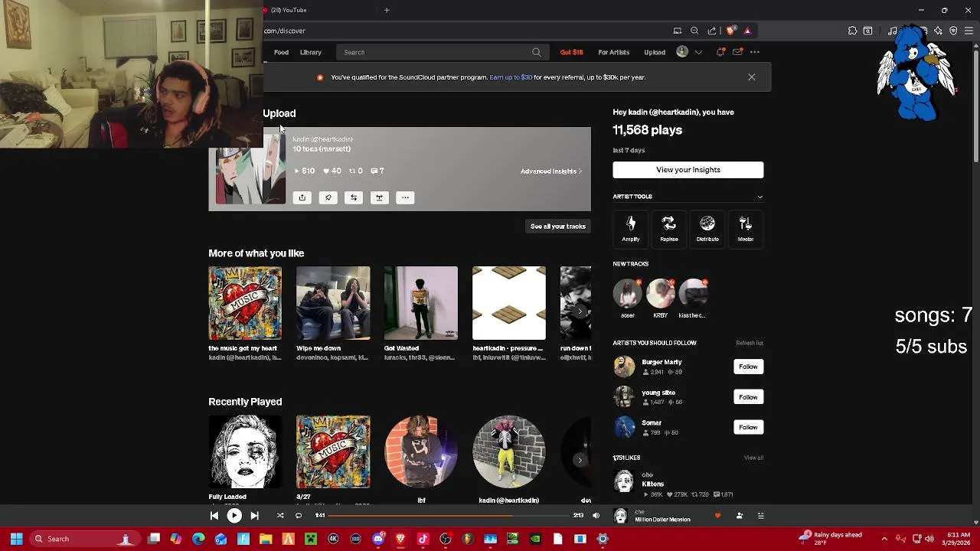This screenshot has width=980, height=551.
Task: Follow young slixe
Action: tap(748, 396)
